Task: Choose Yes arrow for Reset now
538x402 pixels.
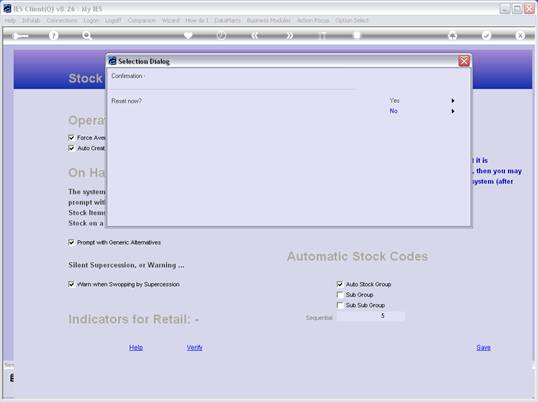Action: [x=453, y=100]
